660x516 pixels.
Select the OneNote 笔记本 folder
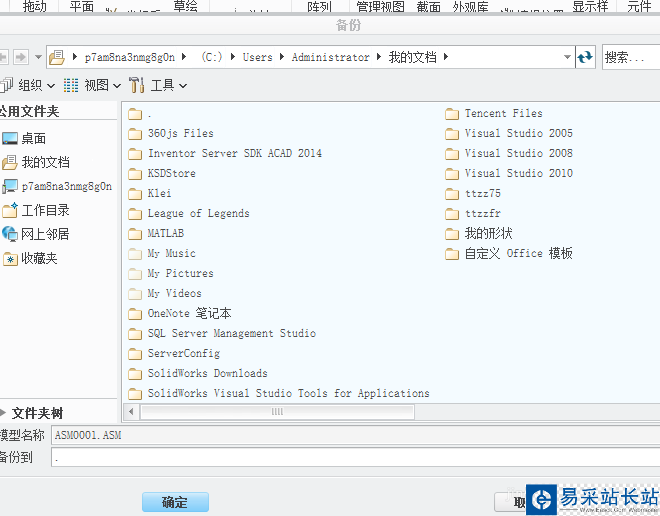[x=180, y=314]
